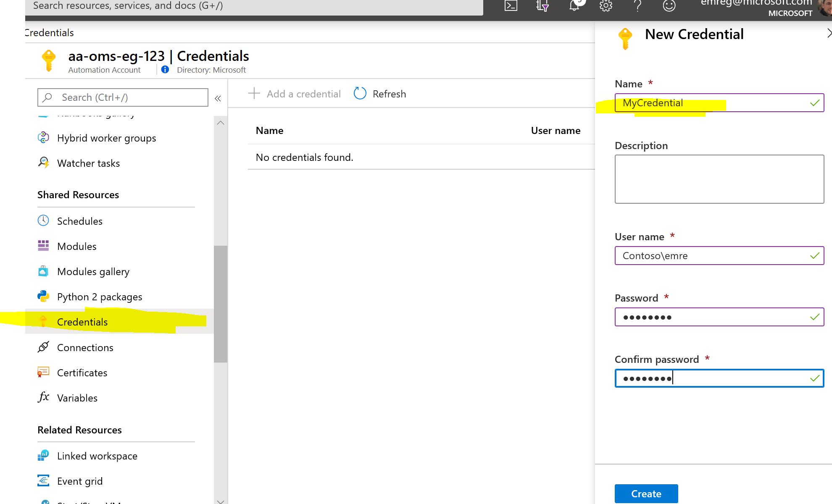
Task: Open the feedback smiley icon
Action: 669,6
